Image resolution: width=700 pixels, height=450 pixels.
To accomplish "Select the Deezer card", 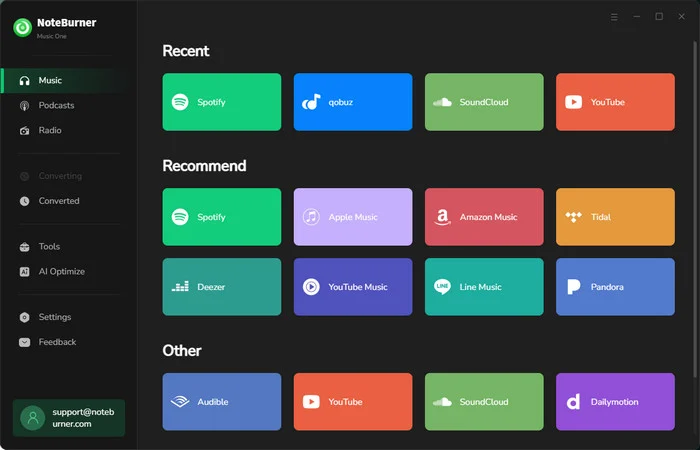I will 222,287.
